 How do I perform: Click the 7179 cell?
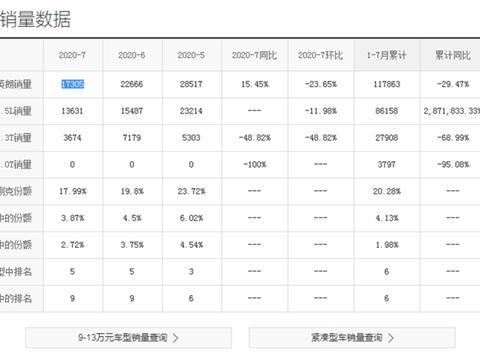(132, 138)
